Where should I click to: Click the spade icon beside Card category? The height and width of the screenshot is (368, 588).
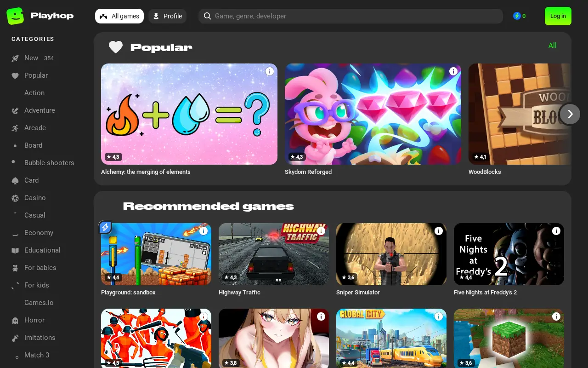coord(15,181)
